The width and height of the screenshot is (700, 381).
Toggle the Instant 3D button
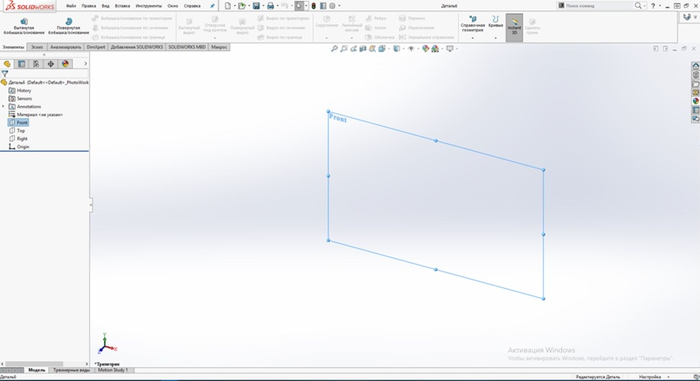(x=514, y=27)
